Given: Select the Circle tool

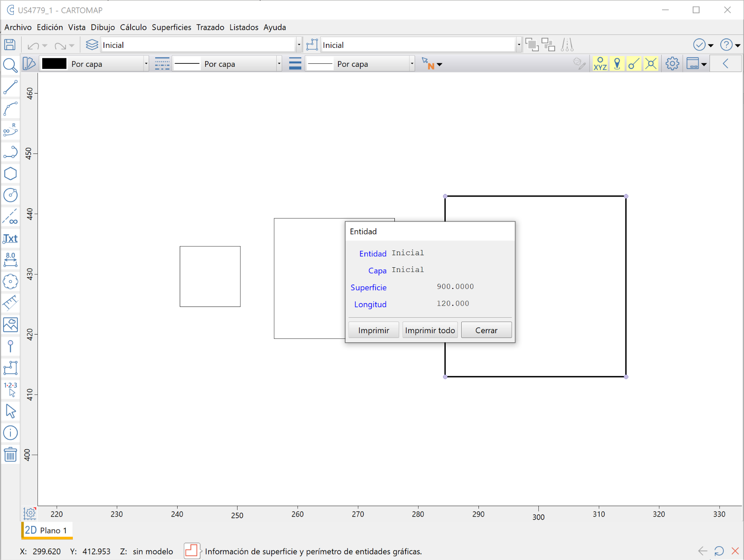Looking at the screenshot, I should [x=10, y=195].
